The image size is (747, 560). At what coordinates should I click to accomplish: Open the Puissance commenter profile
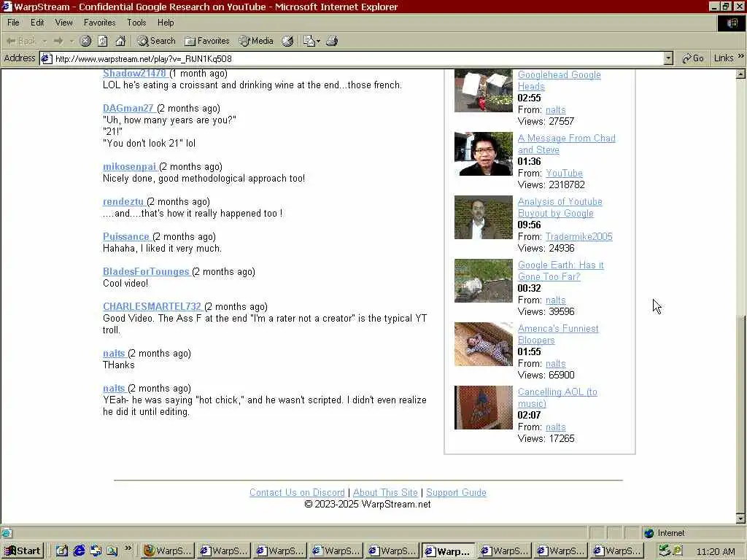point(126,237)
